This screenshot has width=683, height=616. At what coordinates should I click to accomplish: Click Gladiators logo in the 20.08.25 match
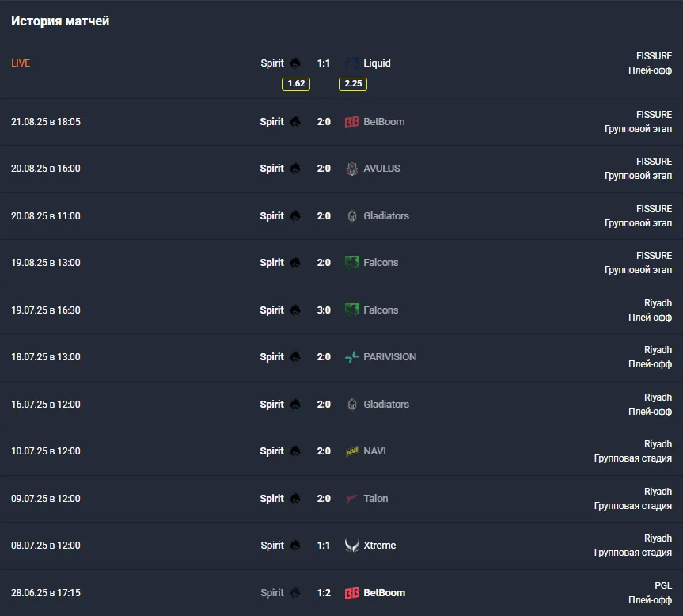point(352,216)
